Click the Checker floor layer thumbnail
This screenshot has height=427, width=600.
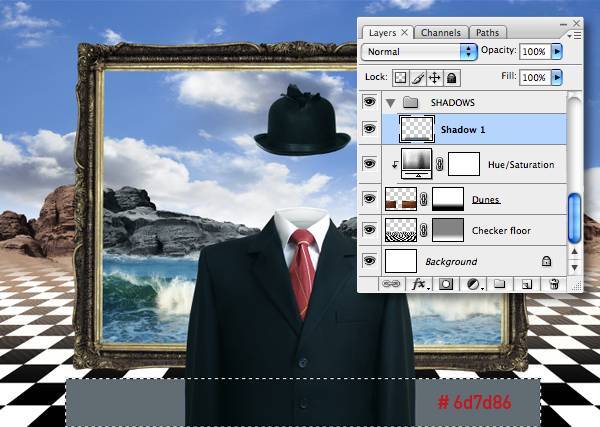401,230
